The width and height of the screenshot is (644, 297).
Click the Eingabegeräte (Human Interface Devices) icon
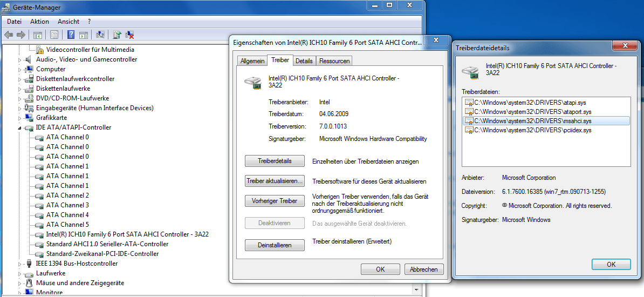29,108
